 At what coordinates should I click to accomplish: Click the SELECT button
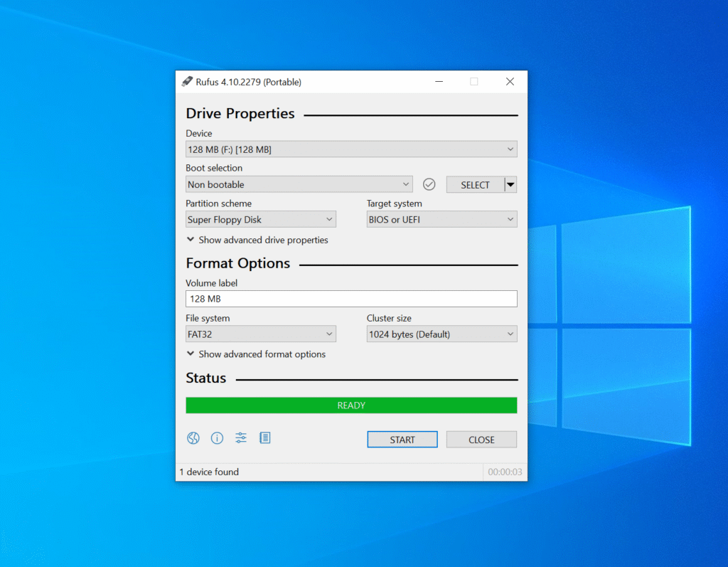point(475,185)
